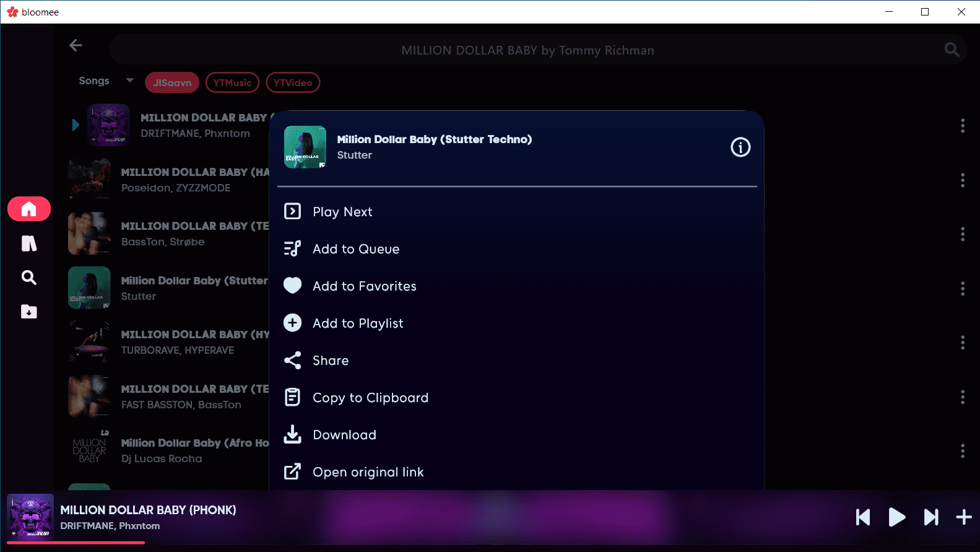Toggle the YTMusic source filter
Image resolution: width=980 pixels, height=552 pixels.
click(232, 82)
